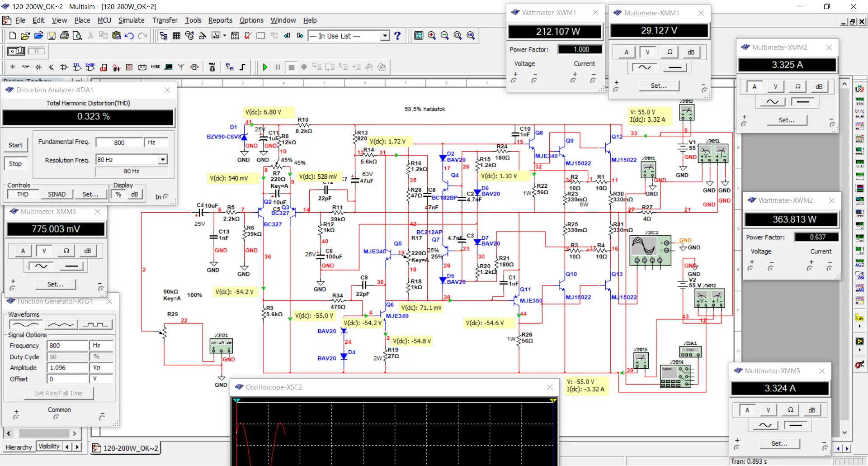
Task: Open Set... in Multimeter-XMM3
Action: (x=55, y=284)
